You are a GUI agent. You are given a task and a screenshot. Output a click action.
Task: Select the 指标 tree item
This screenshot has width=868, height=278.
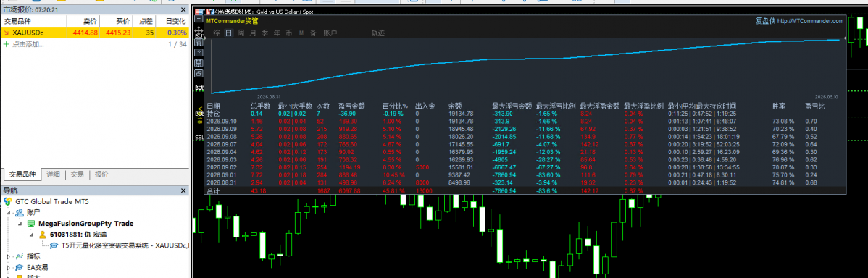33,256
